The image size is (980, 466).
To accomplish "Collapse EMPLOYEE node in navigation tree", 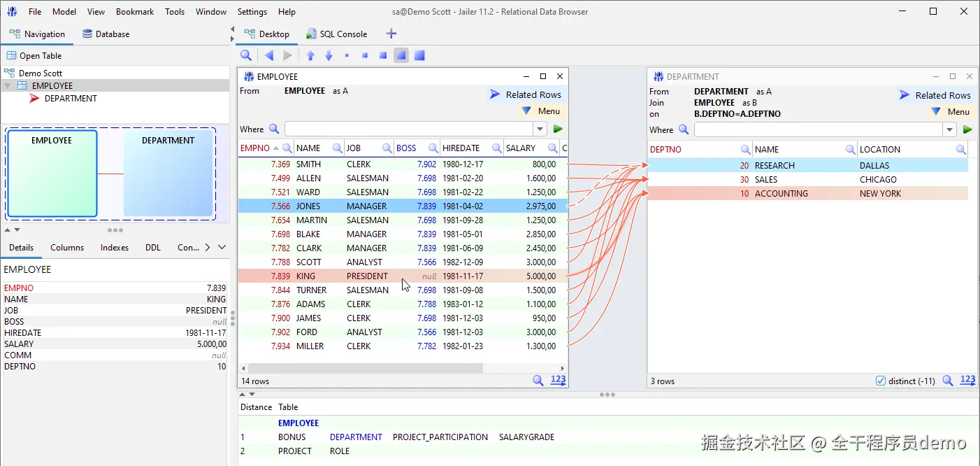I will 8,85.
